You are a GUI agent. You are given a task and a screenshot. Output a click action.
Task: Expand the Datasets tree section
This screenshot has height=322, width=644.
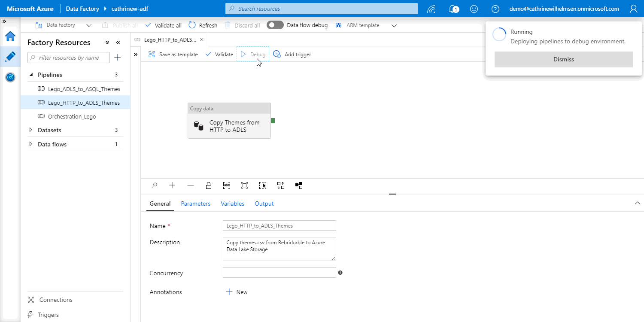(x=30, y=130)
